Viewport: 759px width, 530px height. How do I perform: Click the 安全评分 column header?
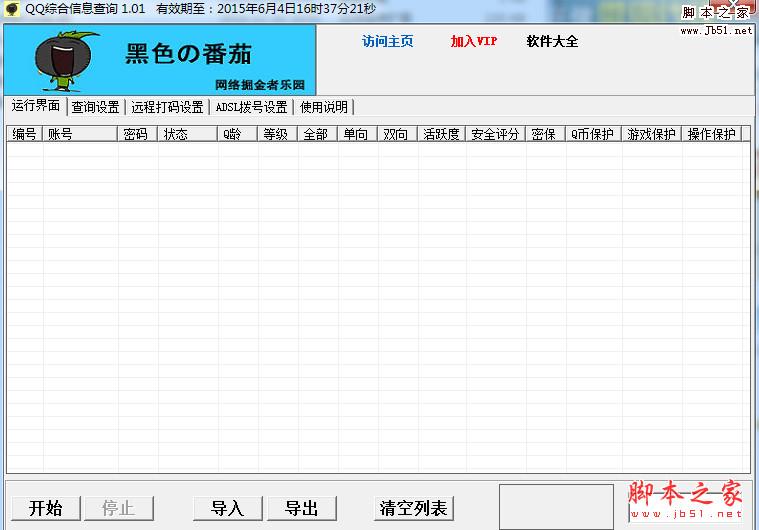pos(496,134)
